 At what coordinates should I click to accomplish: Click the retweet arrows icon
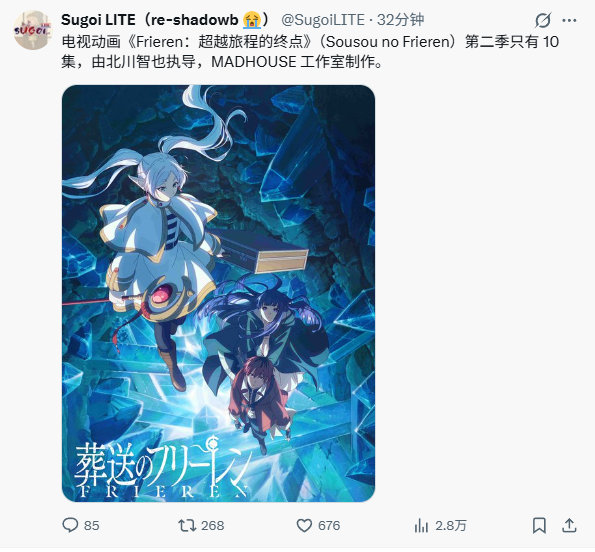[187, 525]
